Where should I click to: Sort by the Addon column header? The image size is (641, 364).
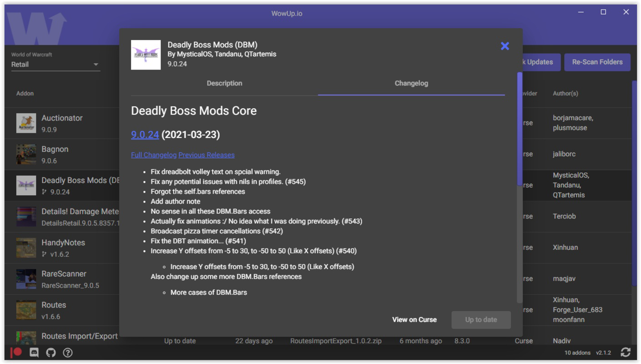pos(25,93)
